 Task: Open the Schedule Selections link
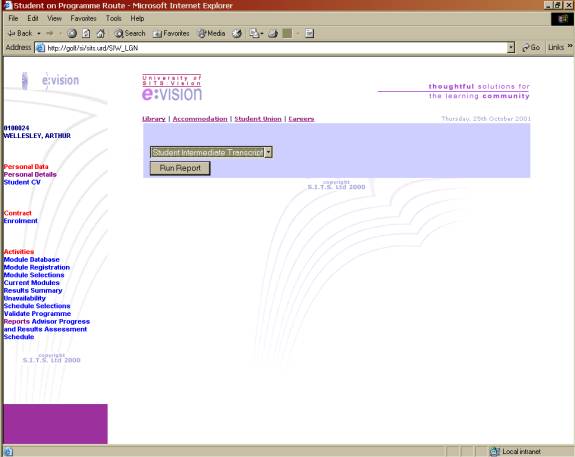coord(37,306)
